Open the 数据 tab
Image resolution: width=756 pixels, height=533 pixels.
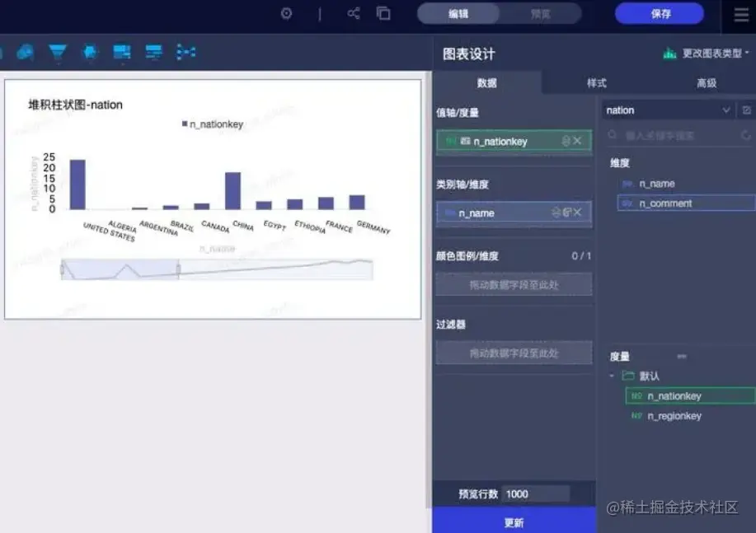(x=486, y=83)
